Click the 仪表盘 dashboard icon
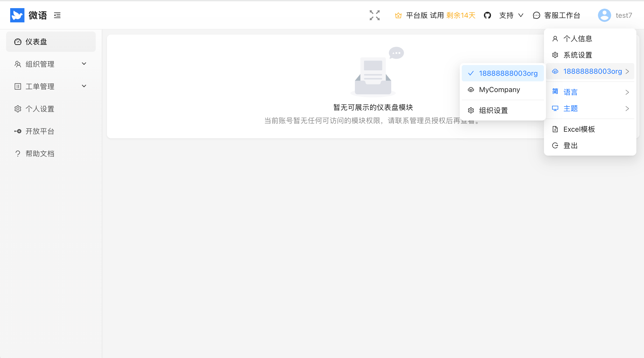 tap(18, 42)
